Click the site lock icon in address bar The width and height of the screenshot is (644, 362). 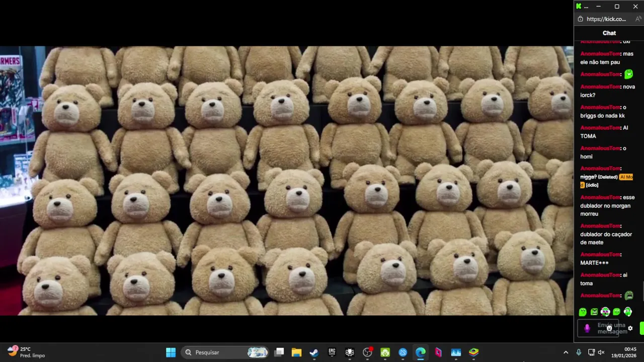(x=581, y=19)
